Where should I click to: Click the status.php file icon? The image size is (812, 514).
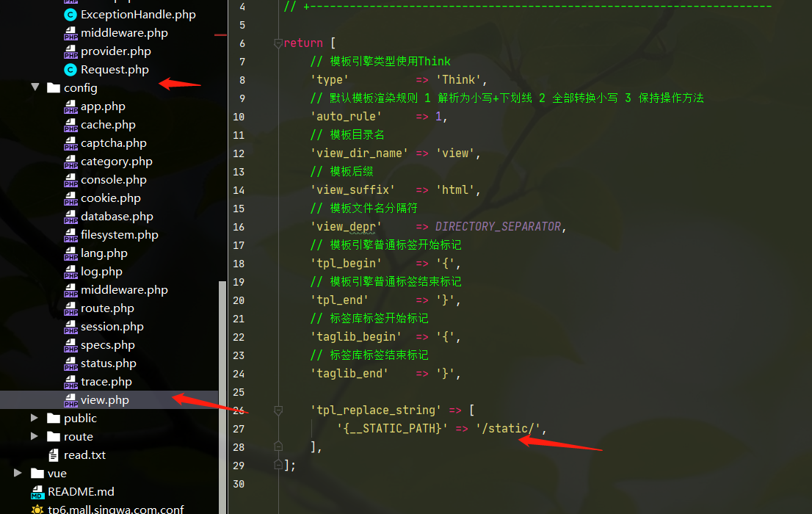[x=70, y=363]
